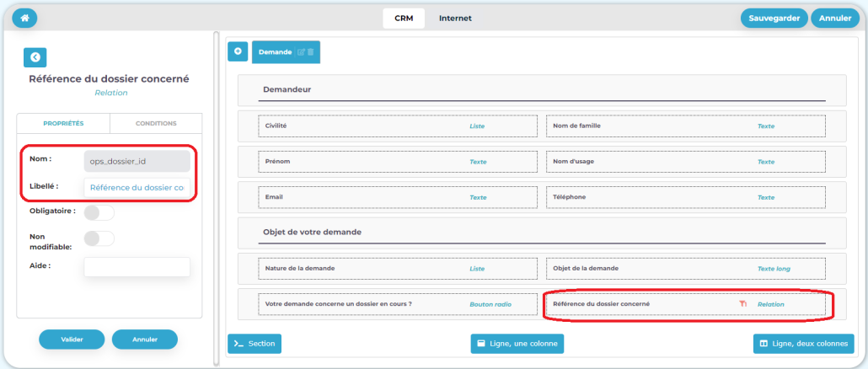Click the home icon button
This screenshot has height=369, width=868.
24,19
